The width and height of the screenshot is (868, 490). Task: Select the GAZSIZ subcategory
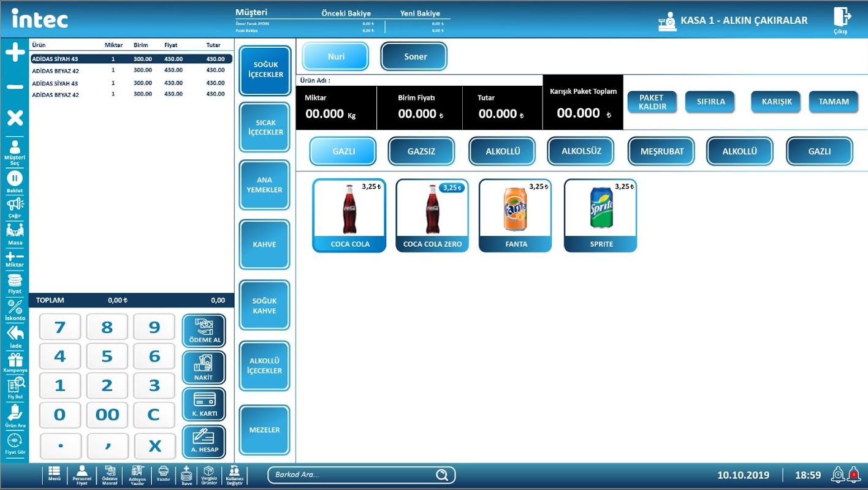coord(421,151)
